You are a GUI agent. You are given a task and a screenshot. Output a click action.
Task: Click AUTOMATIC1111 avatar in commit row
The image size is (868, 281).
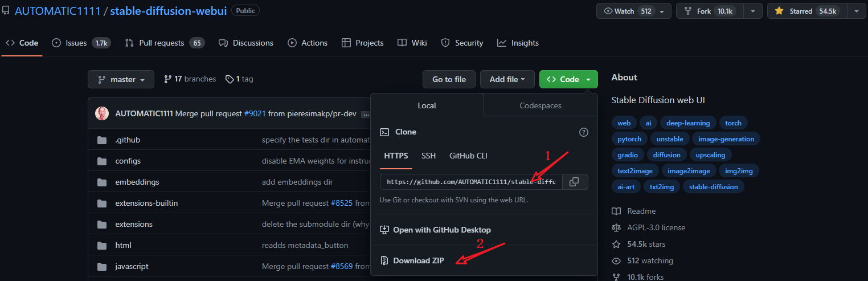pyautogui.click(x=102, y=113)
